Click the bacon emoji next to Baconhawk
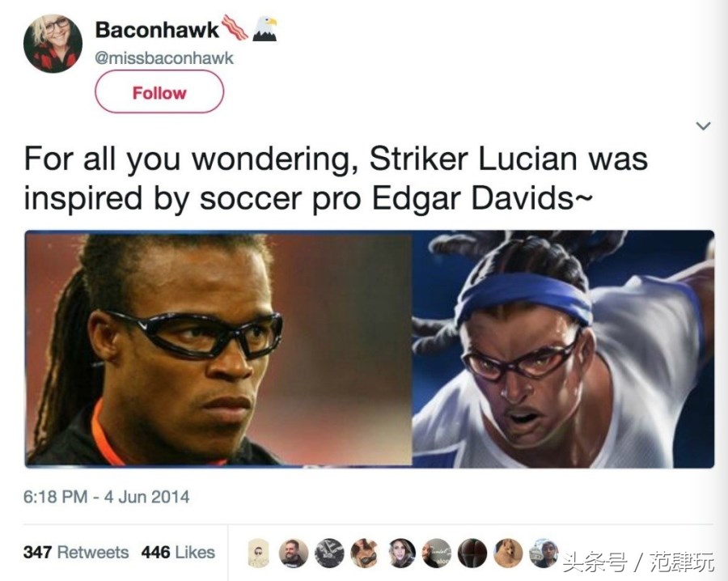 [x=235, y=28]
